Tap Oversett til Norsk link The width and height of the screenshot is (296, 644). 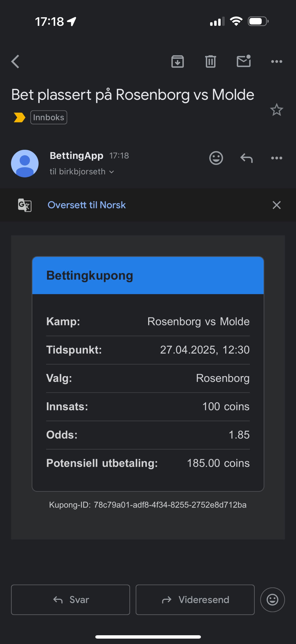click(87, 205)
